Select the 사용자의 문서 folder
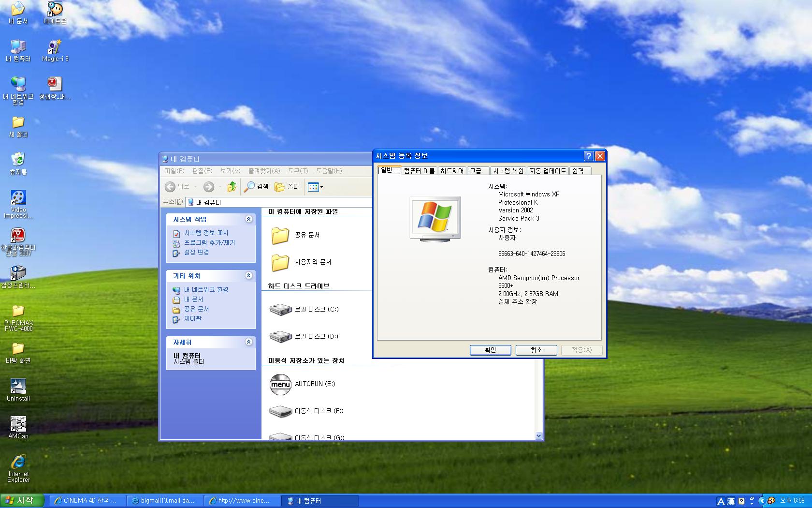This screenshot has height=508, width=812. pos(301,262)
